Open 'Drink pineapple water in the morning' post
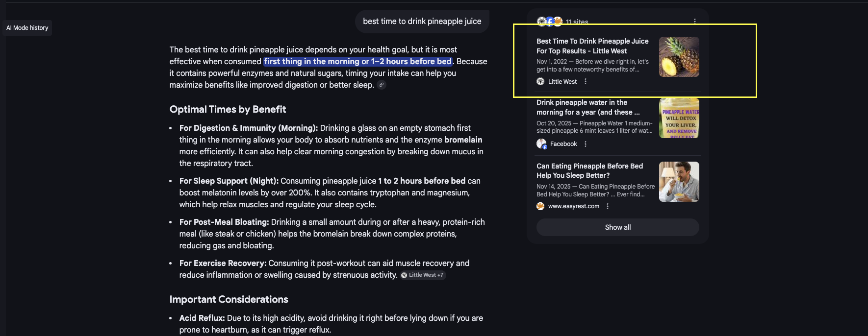Screen dimensions: 868x336 (587, 107)
